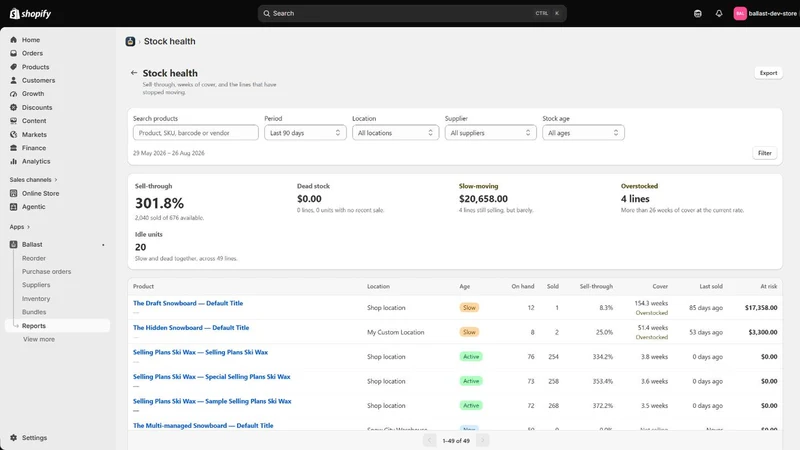Screen dimensions: 800x450
Task: Open Suppliers in Ballast menu
Action: (x=36, y=285)
